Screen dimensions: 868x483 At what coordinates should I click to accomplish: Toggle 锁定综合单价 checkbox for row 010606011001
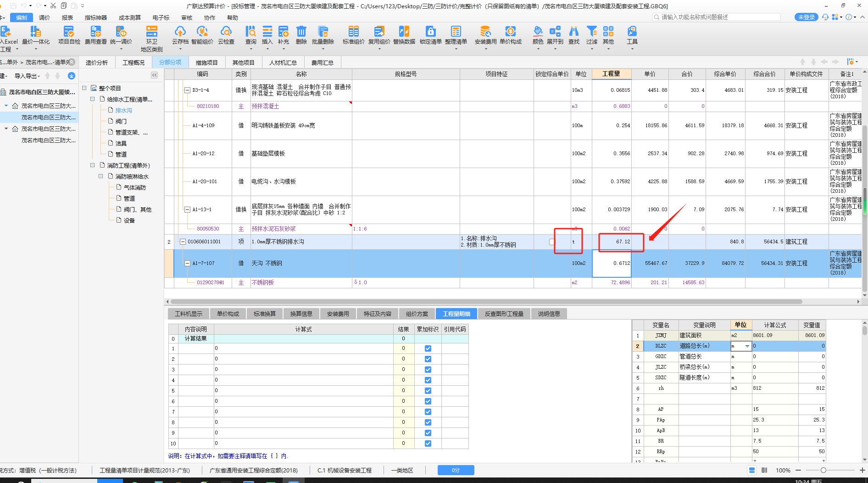coord(552,242)
